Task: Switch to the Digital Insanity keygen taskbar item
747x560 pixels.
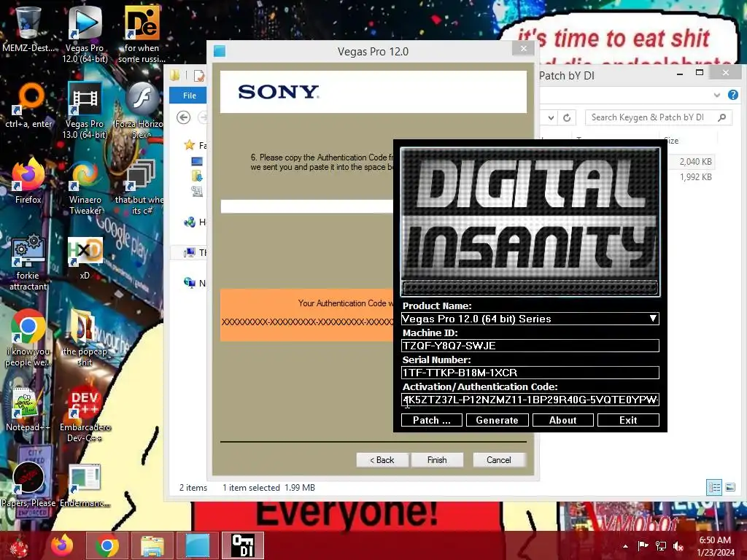Action: 242,546
